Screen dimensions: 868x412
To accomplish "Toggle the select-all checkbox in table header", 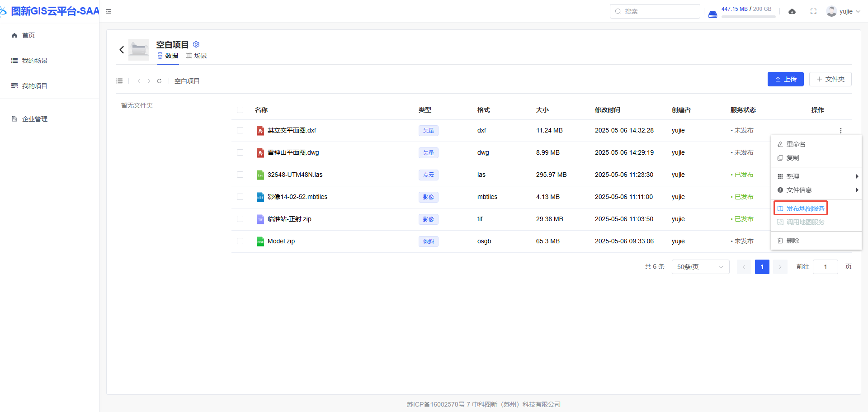I will click(x=240, y=110).
